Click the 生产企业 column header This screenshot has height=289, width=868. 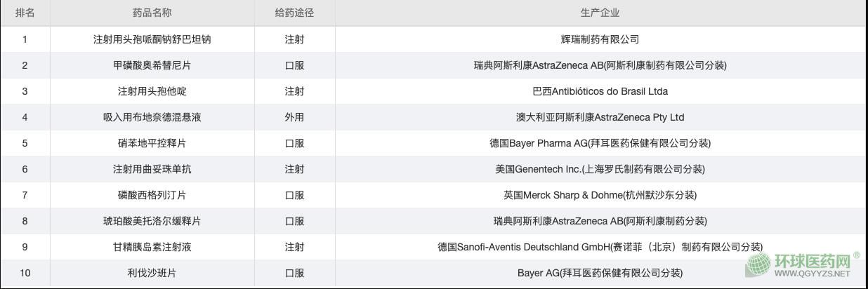pyautogui.click(x=600, y=13)
